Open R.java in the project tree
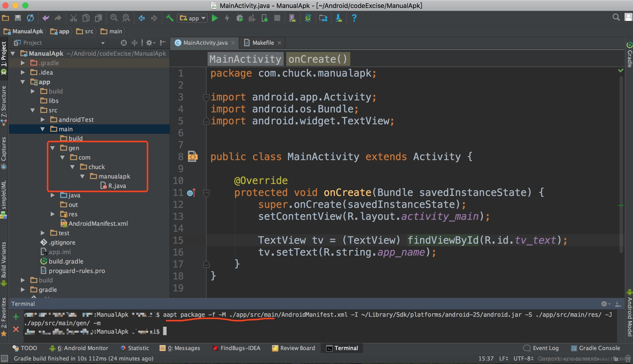The width and height of the screenshot is (633, 364). 117,186
